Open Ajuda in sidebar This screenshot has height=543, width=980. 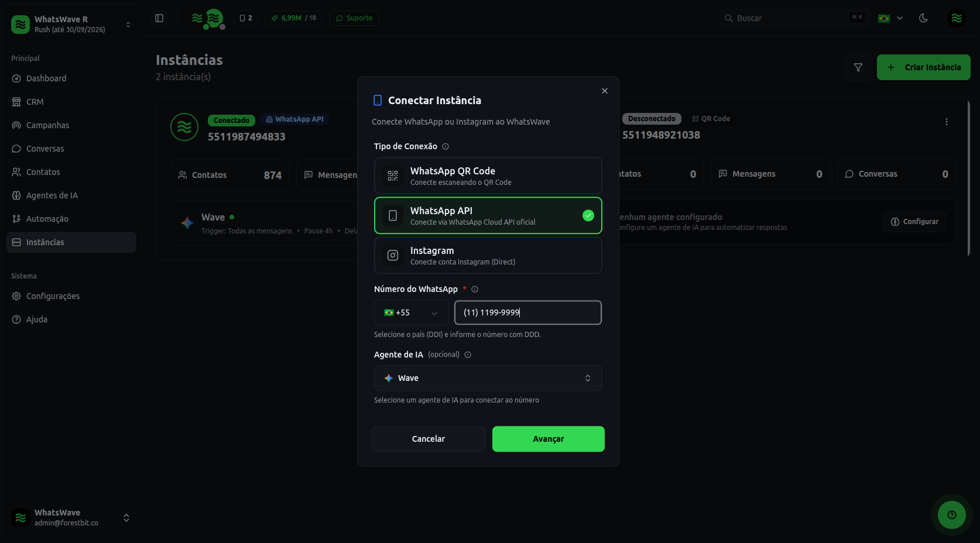[x=71, y=319]
